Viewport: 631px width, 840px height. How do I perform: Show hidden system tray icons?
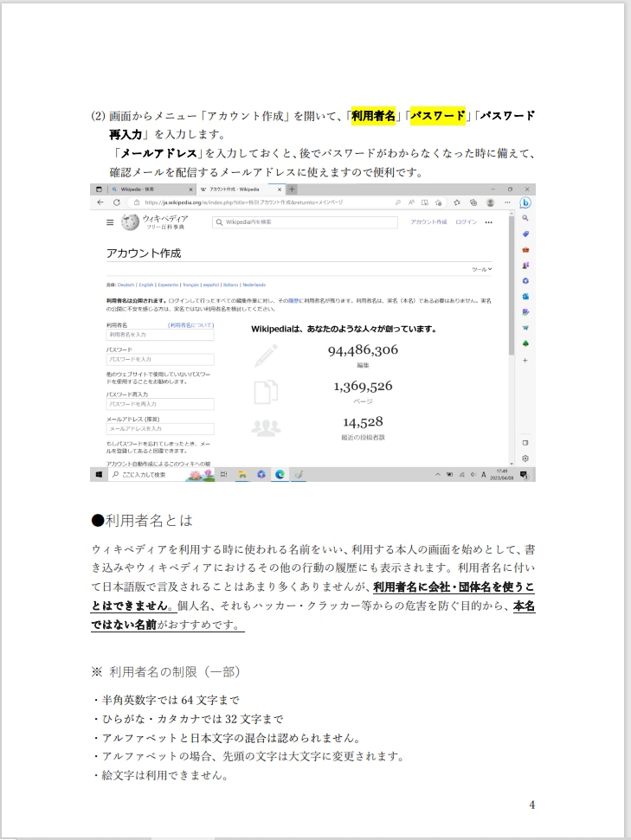pyautogui.click(x=438, y=475)
